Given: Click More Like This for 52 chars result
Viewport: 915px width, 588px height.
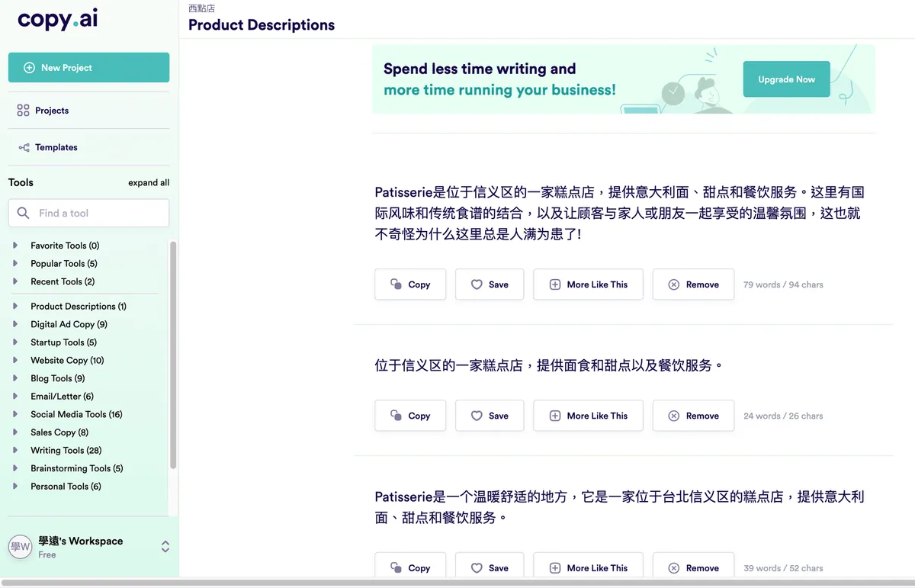Looking at the screenshot, I should (588, 567).
